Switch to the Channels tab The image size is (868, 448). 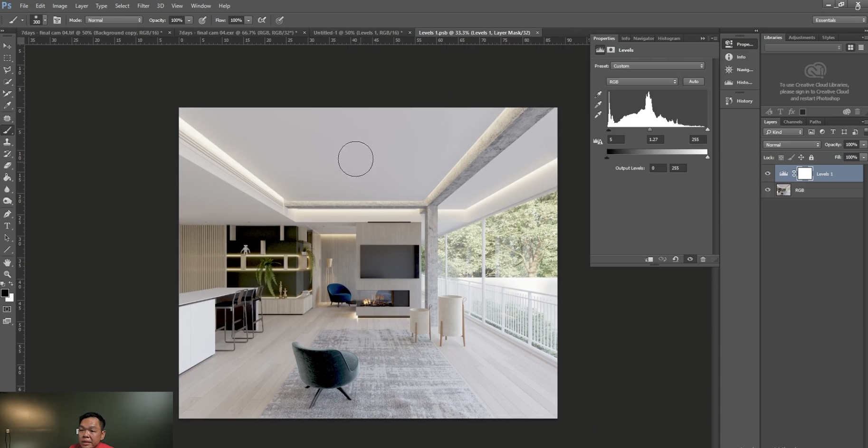[x=792, y=122]
